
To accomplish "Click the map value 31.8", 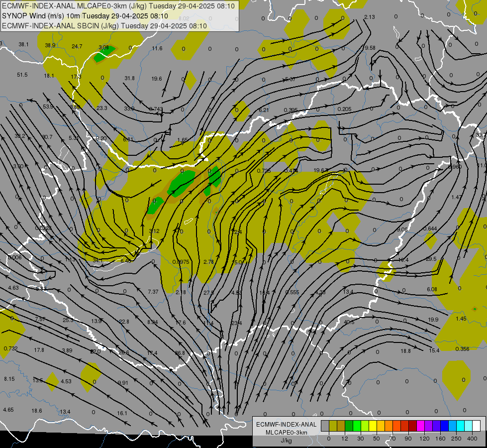I will (x=129, y=78).
